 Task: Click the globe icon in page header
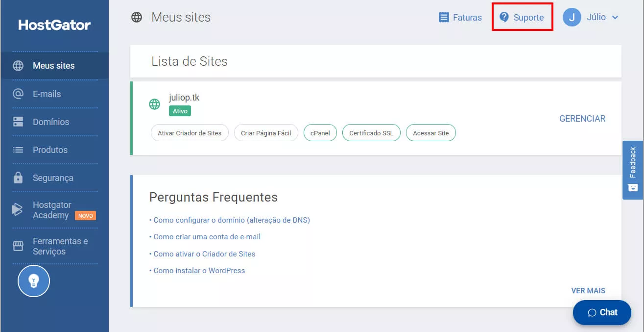137,18
